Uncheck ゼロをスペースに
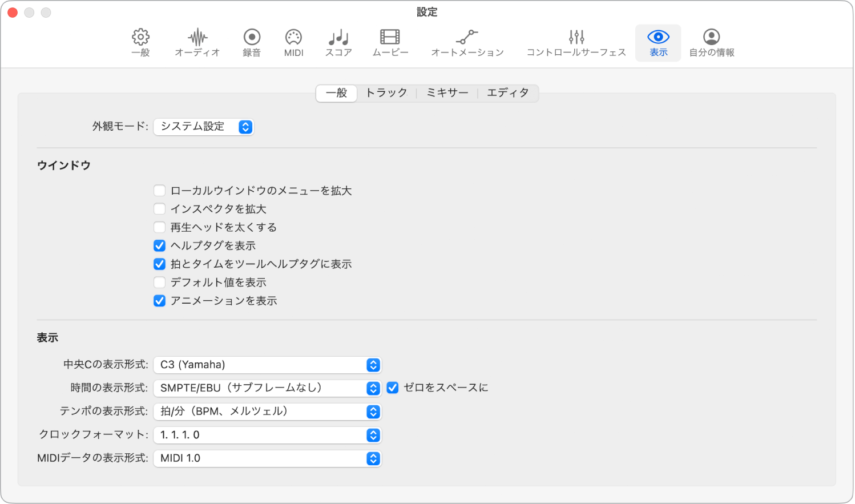The width and height of the screenshot is (855, 504). click(x=392, y=388)
